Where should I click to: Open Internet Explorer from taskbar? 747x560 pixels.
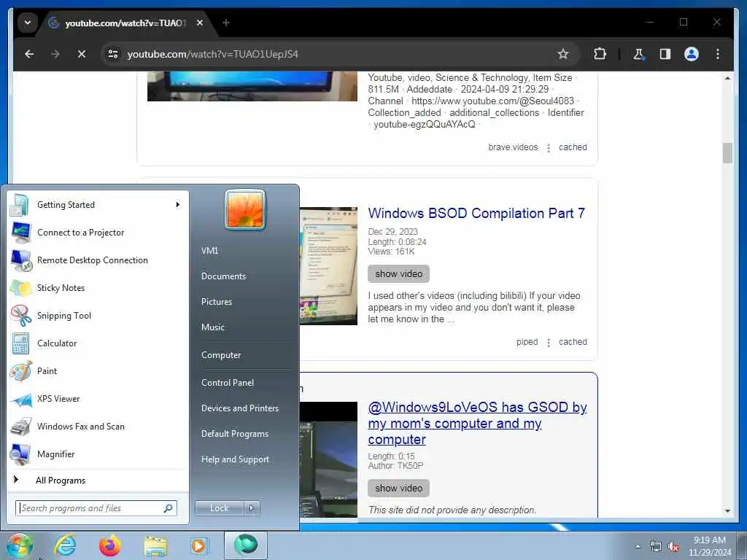coord(65,545)
